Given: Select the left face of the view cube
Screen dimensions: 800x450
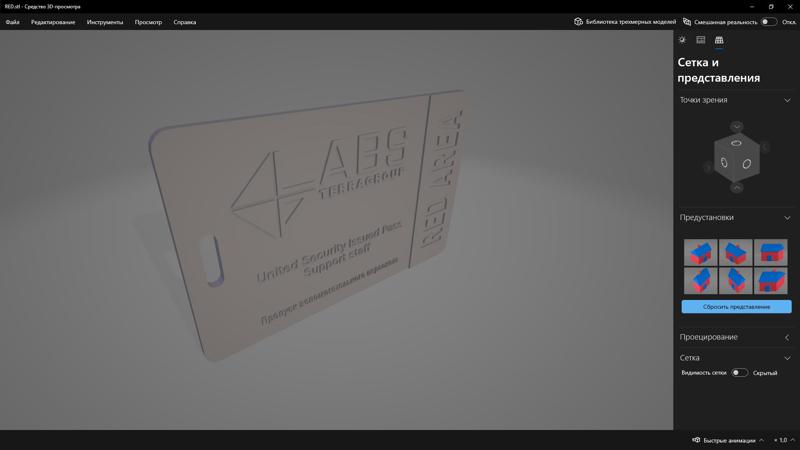Looking at the screenshot, I should [724, 163].
